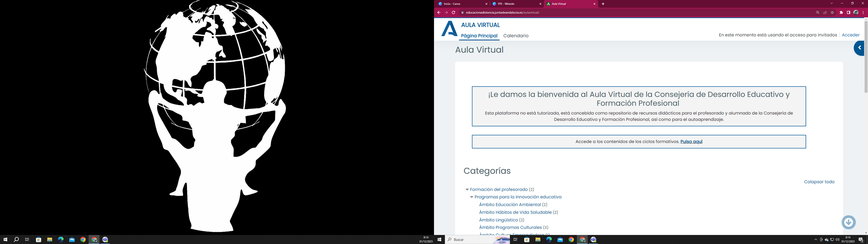Bookmark this page with the star icon
This screenshot has width=868, height=244.
pyautogui.click(x=832, y=12)
